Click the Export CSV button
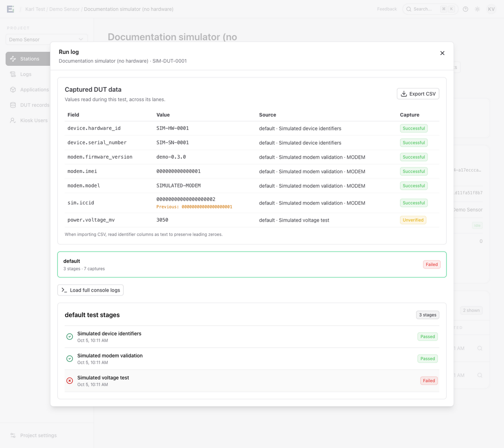This screenshot has width=504, height=448. click(418, 94)
